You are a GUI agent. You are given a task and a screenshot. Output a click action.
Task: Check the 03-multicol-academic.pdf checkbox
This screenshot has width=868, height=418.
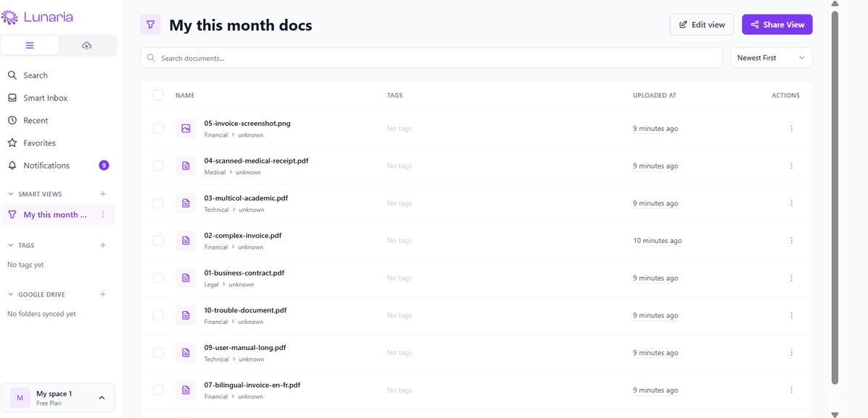[x=158, y=203]
